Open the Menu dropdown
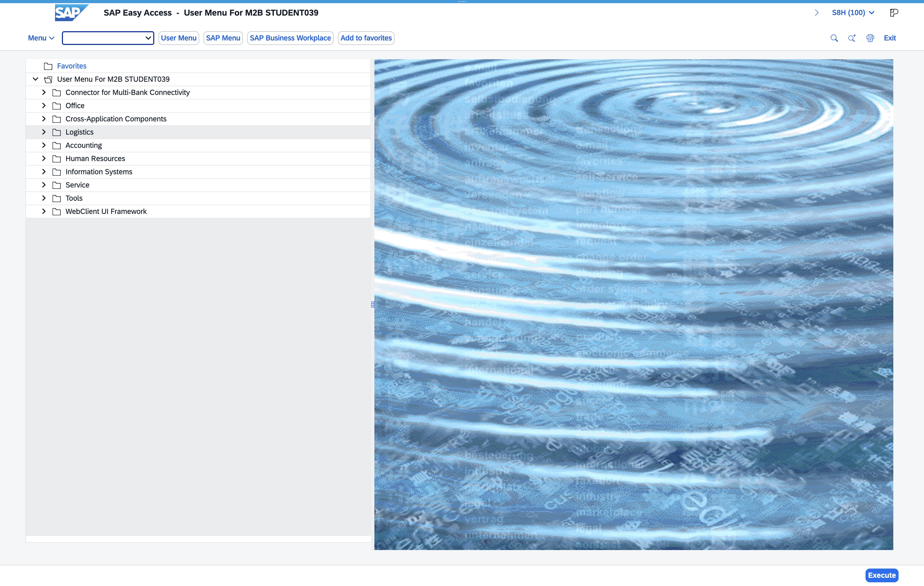This screenshot has width=924, height=586. [41, 38]
